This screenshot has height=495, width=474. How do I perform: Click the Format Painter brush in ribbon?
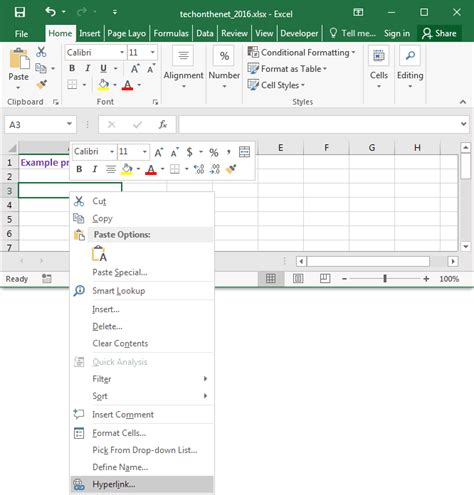pyautogui.click(x=41, y=85)
